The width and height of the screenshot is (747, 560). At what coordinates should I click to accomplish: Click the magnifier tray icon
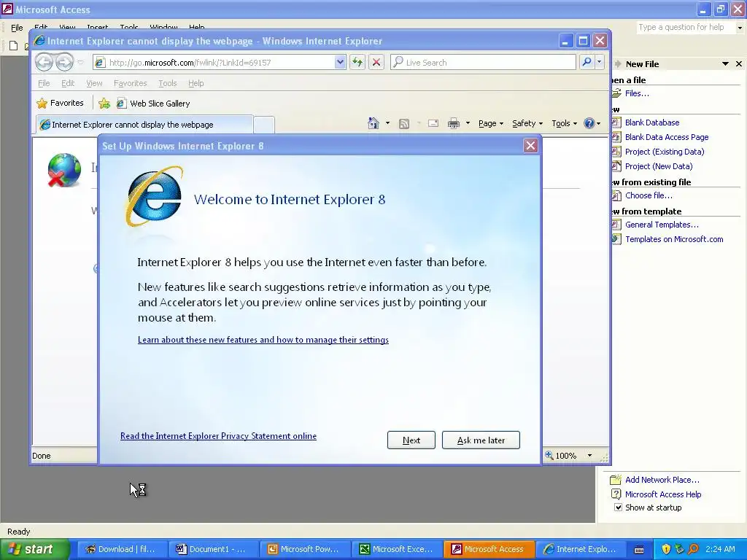694,549
